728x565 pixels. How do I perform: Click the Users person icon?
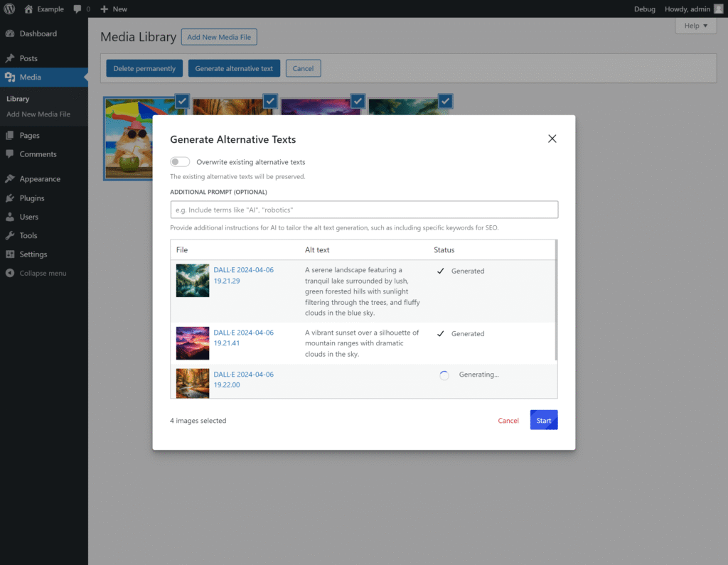[x=10, y=216]
